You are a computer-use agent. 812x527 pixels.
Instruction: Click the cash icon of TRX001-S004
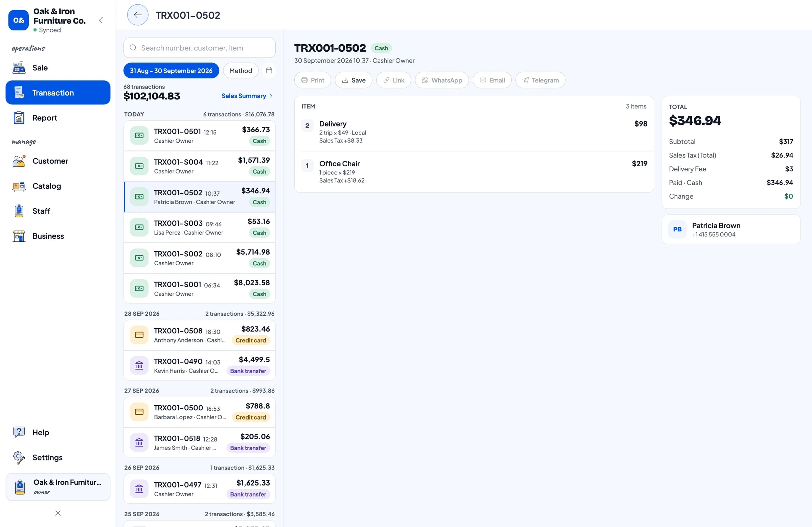pyautogui.click(x=139, y=166)
